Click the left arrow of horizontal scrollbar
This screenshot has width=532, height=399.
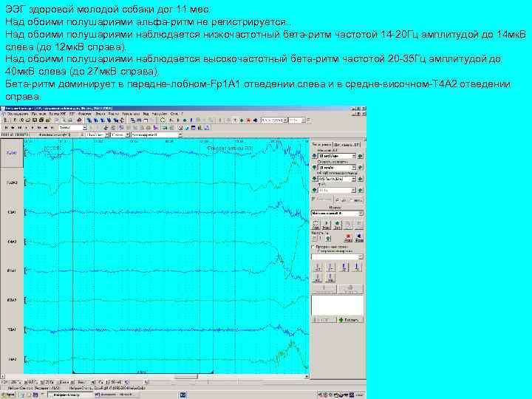[x=3, y=376]
